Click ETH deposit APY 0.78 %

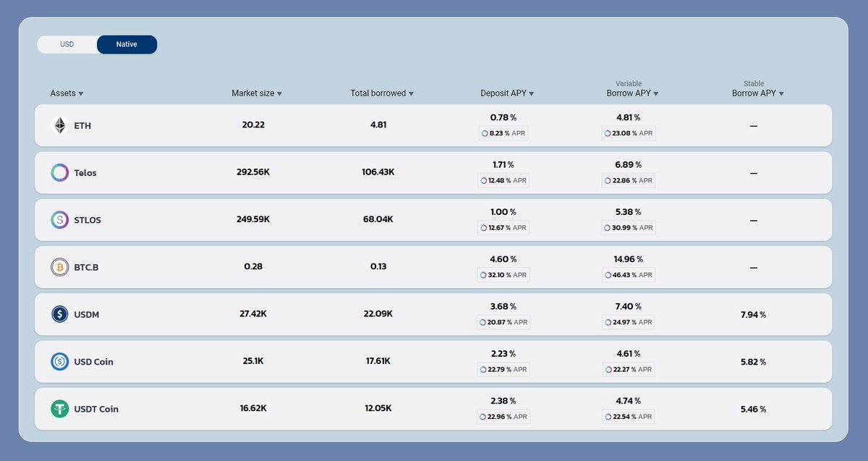(503, 117)
